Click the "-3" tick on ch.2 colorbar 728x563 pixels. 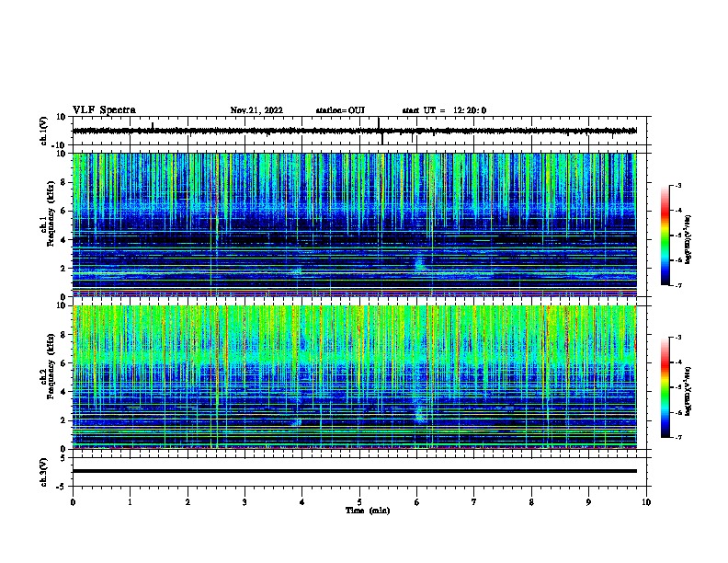[x=677, y=338]
